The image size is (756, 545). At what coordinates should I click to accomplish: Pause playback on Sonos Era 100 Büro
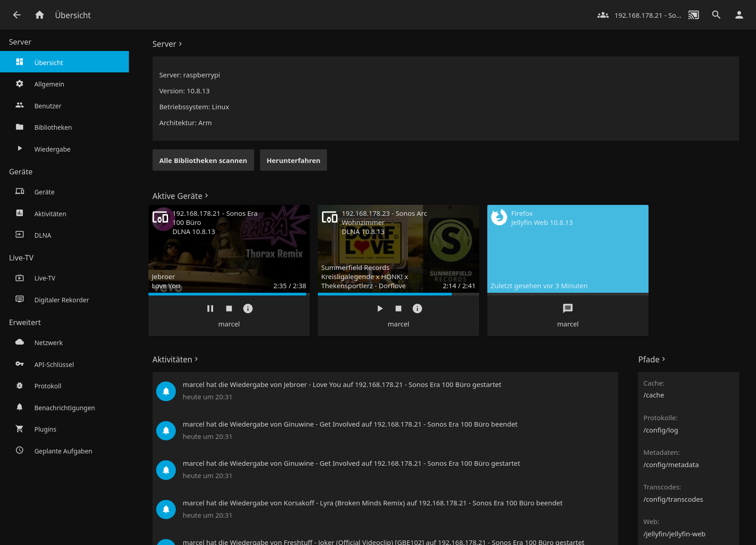210,309
